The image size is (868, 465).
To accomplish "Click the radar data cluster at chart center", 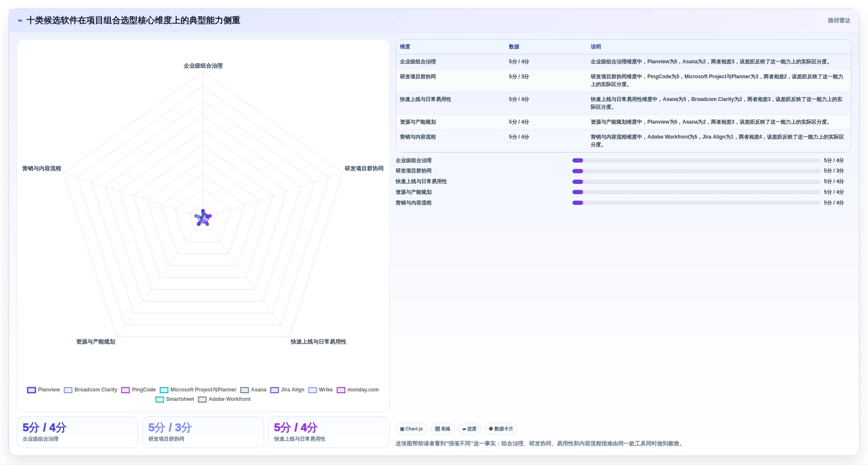I will pyautogui.click(x=203, y=218).
